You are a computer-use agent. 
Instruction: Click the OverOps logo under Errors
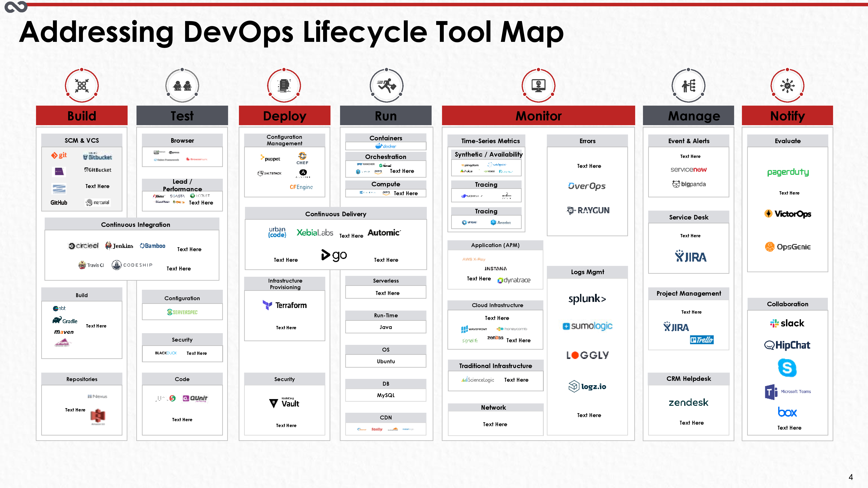587,186
